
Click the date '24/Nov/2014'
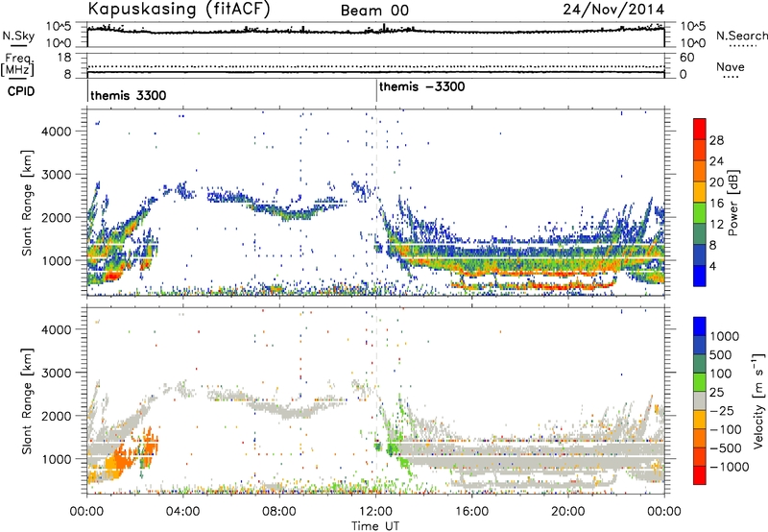[613, 9]
